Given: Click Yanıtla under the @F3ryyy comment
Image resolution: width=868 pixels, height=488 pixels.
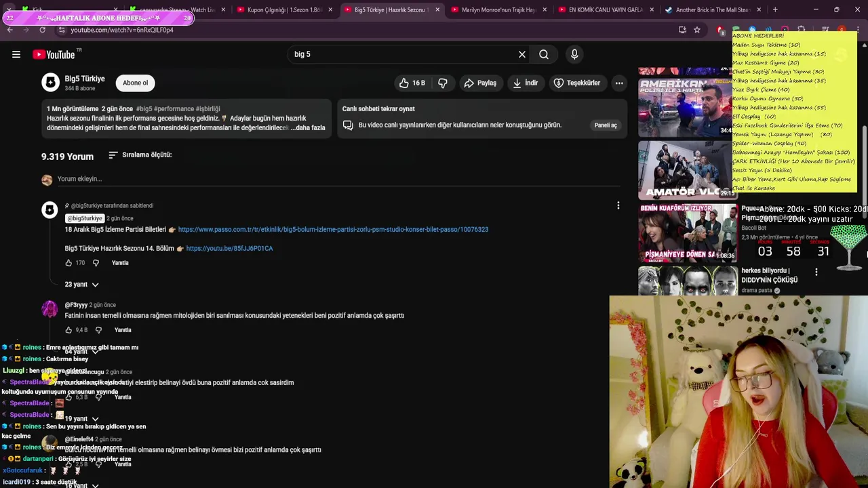Looking at the screenshot, I should [123, 330].
